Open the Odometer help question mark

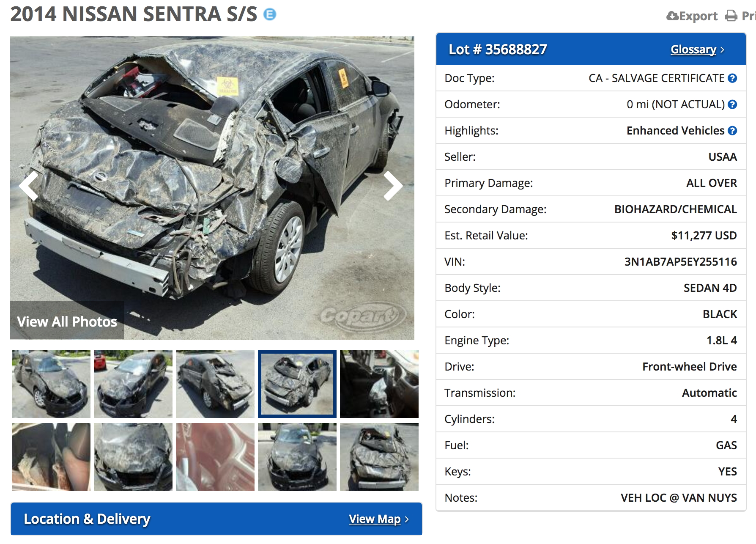pyautogui.click(x=733, y=104)
